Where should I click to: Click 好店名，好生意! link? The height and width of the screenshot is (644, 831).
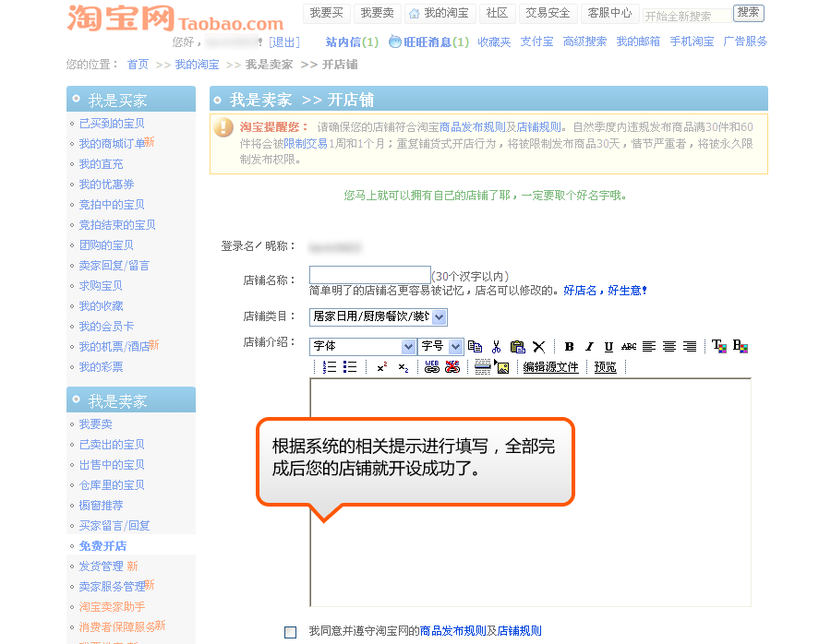pyautogui.click(x=605, y=291)
